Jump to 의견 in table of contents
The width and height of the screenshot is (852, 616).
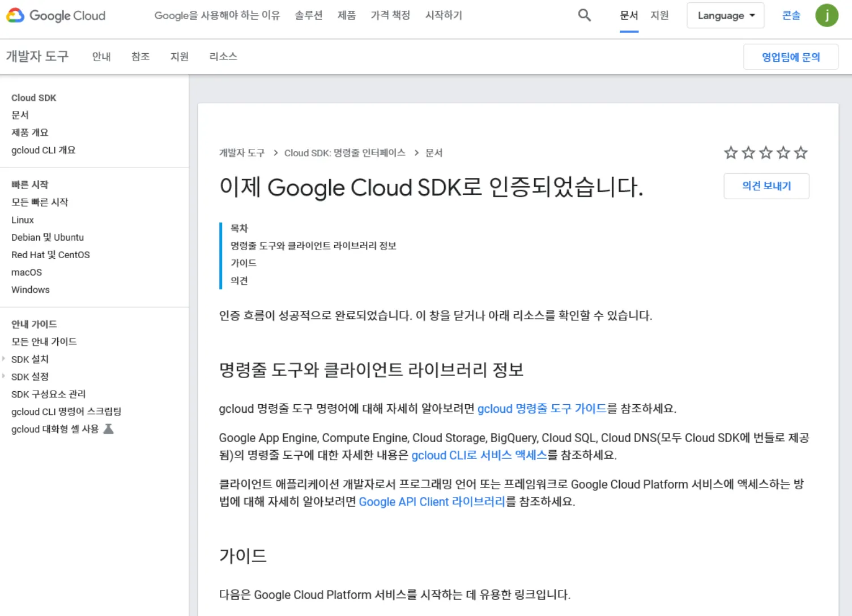pos(239,280)
